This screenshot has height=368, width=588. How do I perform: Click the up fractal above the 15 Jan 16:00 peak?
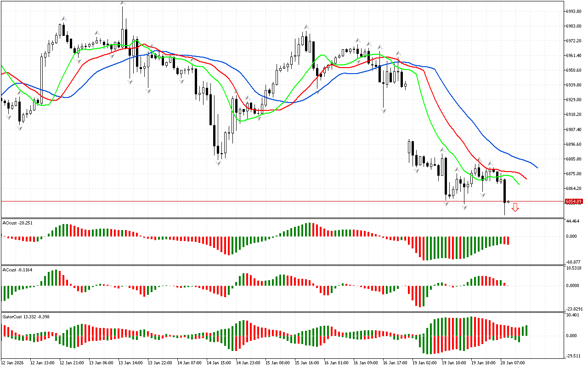click(306, 27)
